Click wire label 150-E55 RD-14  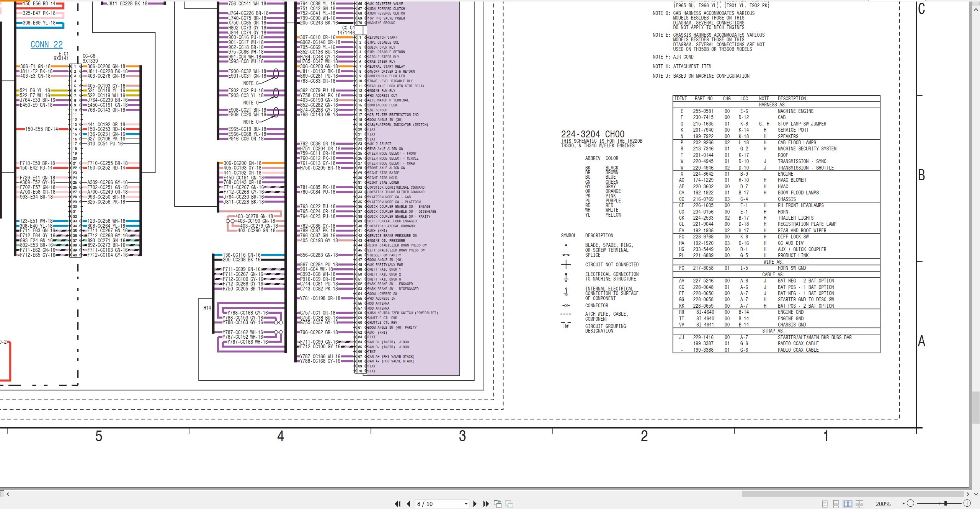pyautogui.click(x=41, y=129)
